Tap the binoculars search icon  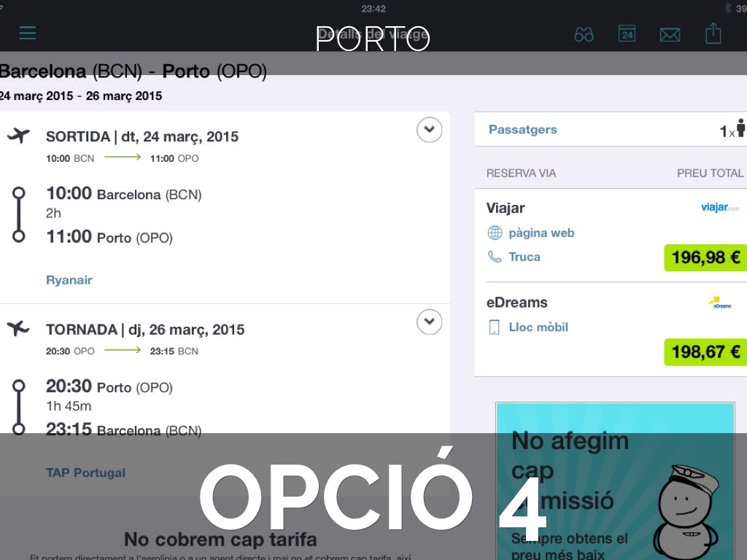coord(584,34)
